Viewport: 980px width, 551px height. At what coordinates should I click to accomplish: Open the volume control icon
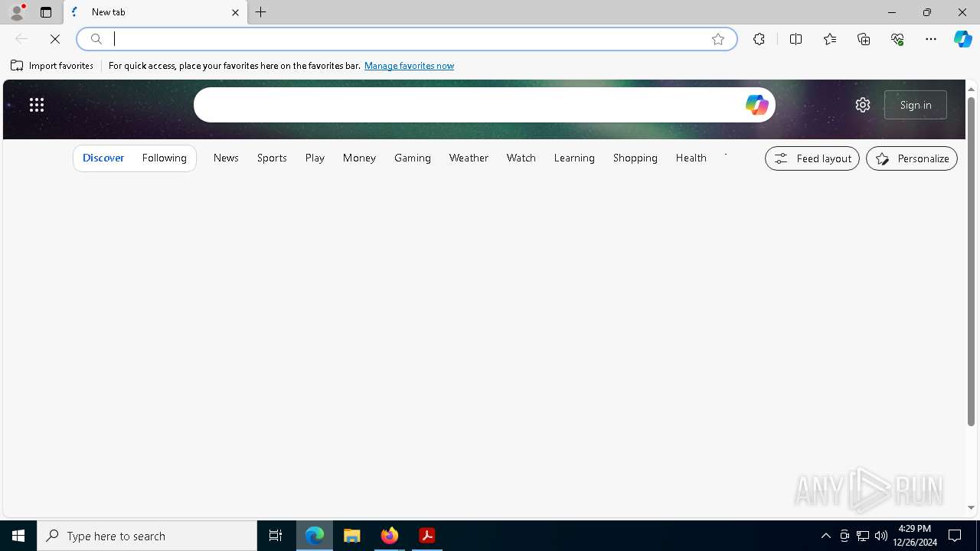(x=881, y=536)
